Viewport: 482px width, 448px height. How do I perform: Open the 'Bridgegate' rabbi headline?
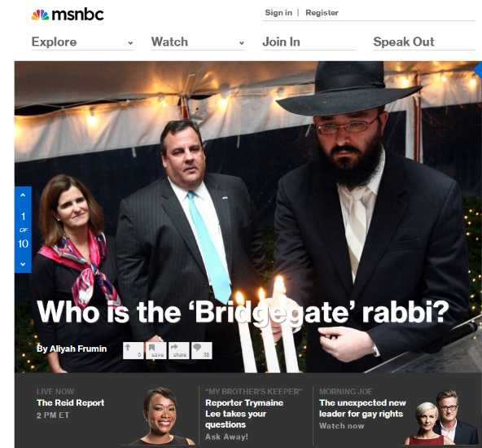coord(243,312)
